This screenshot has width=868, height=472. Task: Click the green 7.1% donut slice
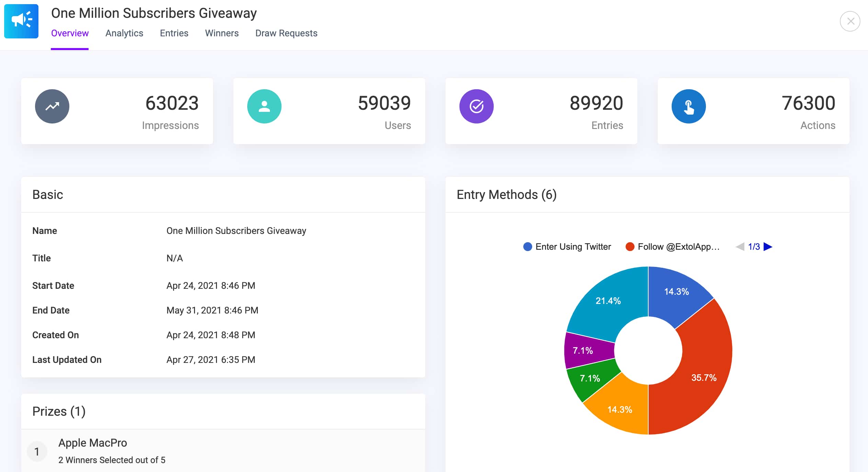590,378
